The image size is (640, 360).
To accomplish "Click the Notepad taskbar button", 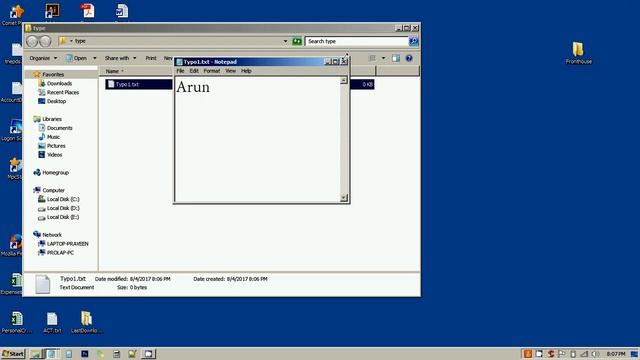I will [x=52, y=354].
